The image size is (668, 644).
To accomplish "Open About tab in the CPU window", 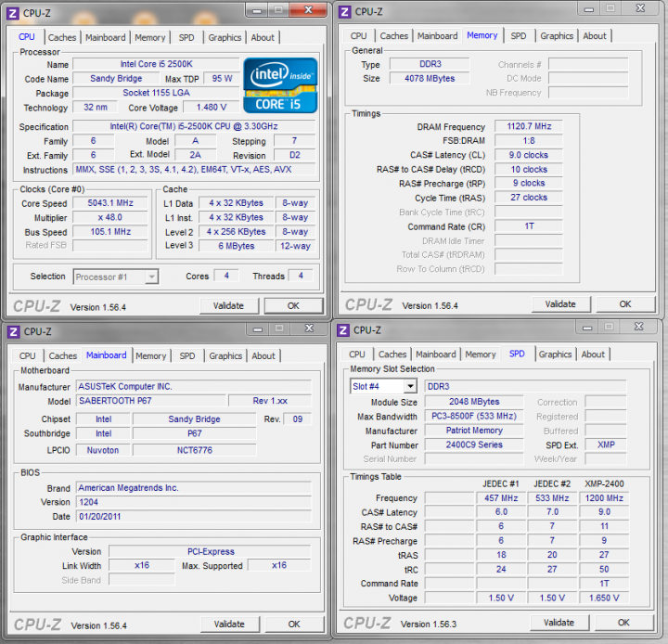I will [263, 37].
